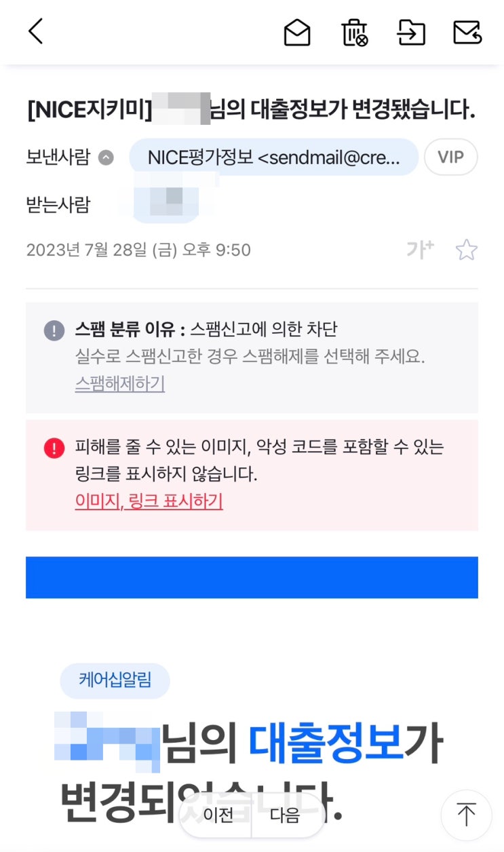Tap the 이미지, 링크 표시하기 link
The width and height of the screenshot is (504, 852).
[149, 501]
